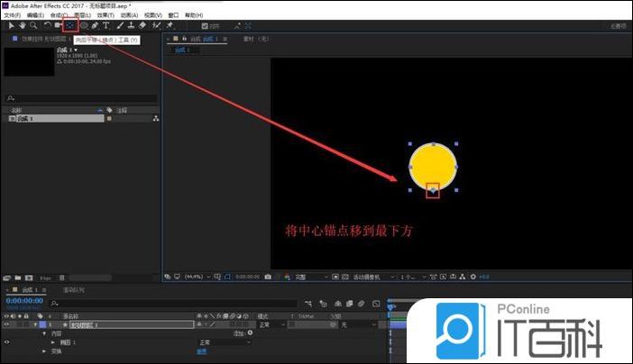The height and width of the screenshot is (364, 633).
Task: Switch to the Footage (素材) viewer tab
Action: coord(255,39)
